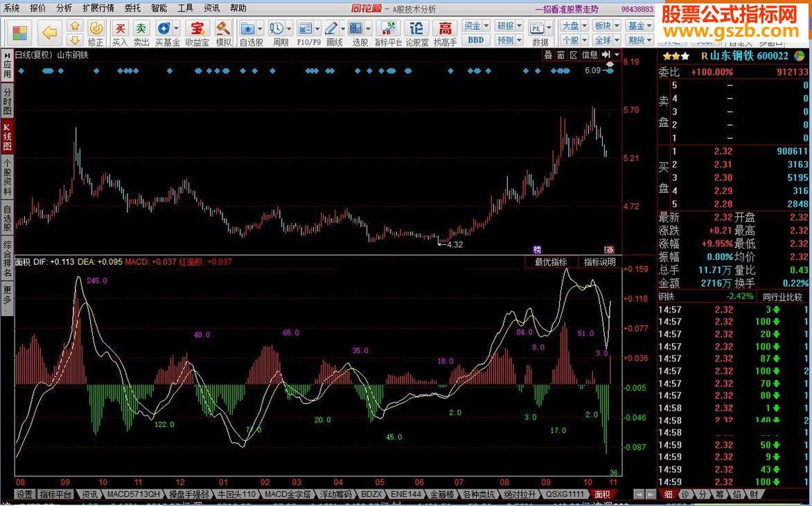The width and height of the screenshot is (812, 506).
Task: Select the 细 detail tab below trades
Action: coord(669,495)
